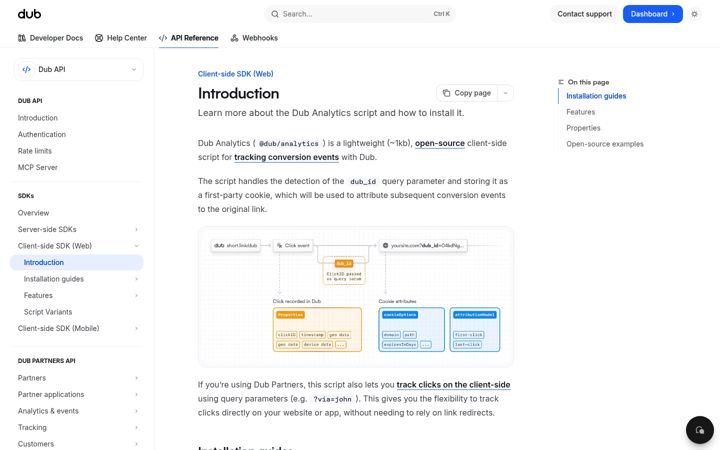The height and width of the screenshot is (450, 720).
Task: Open the Copy page options arrow
Action: click(x=506, y=93)
